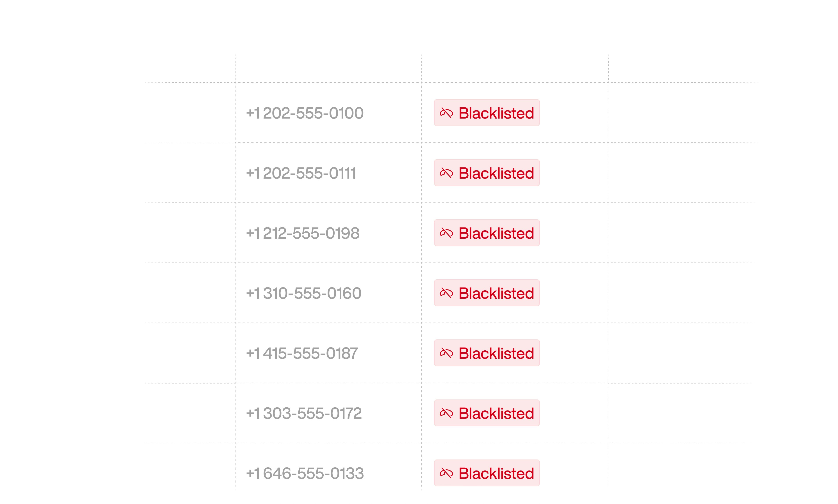838x504 pixels.
Task: Toggle the Blacklisted status for +1 202-555-0100
Action: (487, 113)
